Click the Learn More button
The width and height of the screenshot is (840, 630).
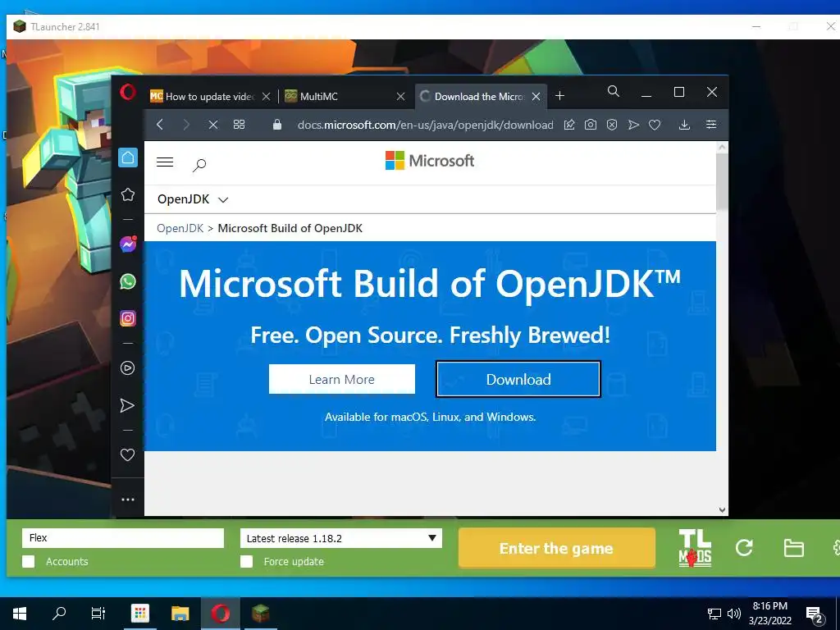342,379
